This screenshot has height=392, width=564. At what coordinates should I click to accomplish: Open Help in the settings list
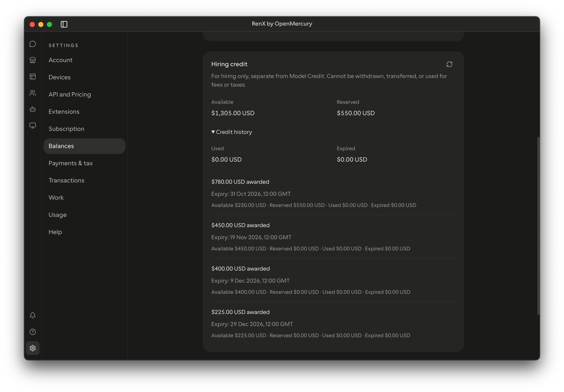[84, 232]
